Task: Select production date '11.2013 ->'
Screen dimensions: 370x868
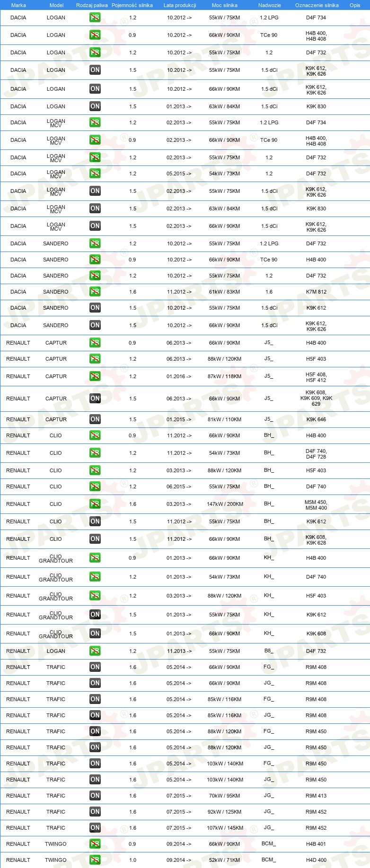Action: pyautogui.click(x=179, y=651)
